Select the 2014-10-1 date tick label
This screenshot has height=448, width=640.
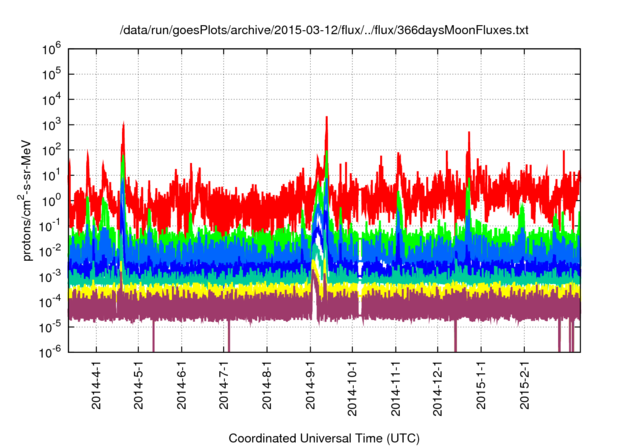click(352, 386)
